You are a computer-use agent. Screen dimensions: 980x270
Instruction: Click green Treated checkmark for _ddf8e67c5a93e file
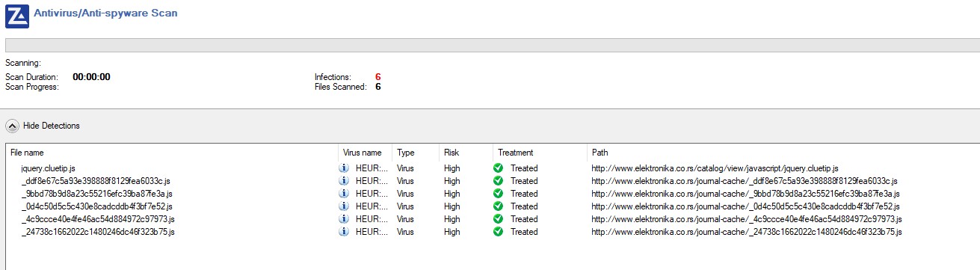pos(499,181)
